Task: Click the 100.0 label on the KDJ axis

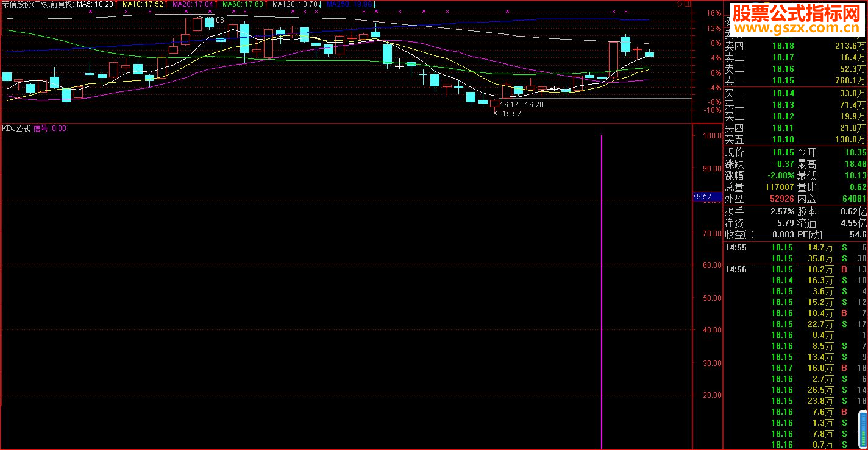Action: pos(713,136)
